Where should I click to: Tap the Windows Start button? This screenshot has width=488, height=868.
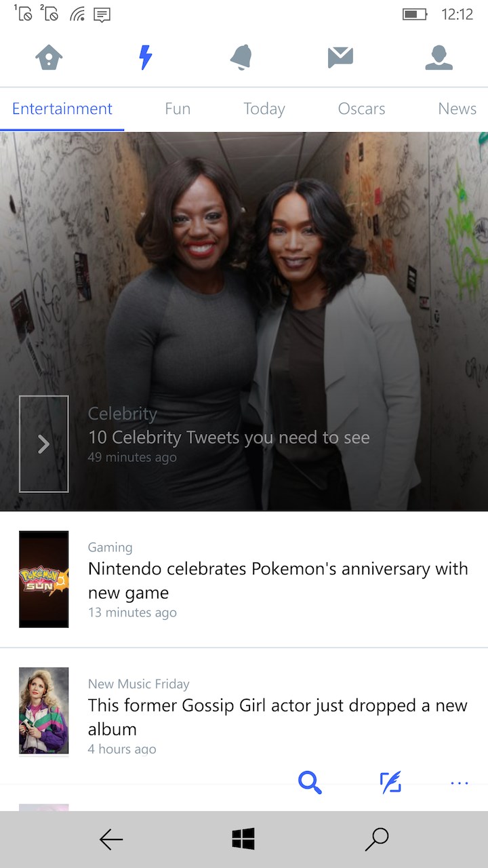tap(243, 840)
